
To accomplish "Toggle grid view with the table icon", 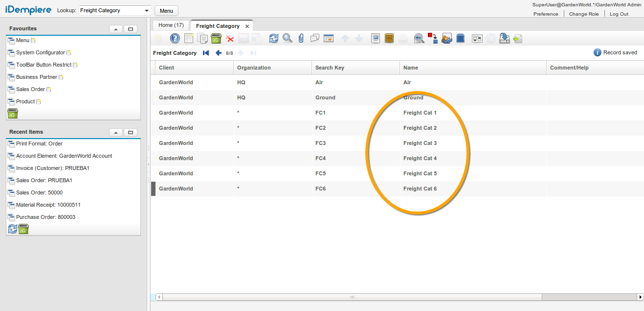I will point(329,38).
